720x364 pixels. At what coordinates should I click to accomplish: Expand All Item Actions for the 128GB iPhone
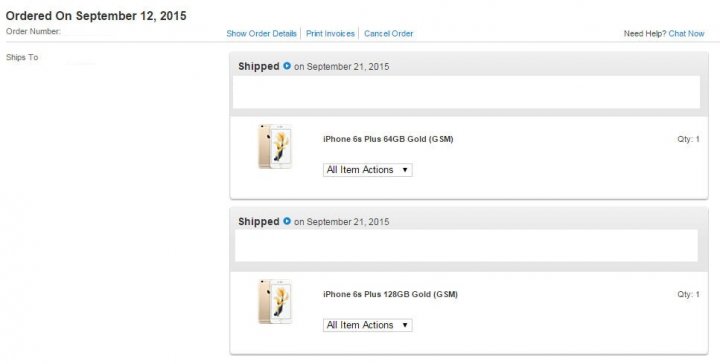(x=367, y=325)
